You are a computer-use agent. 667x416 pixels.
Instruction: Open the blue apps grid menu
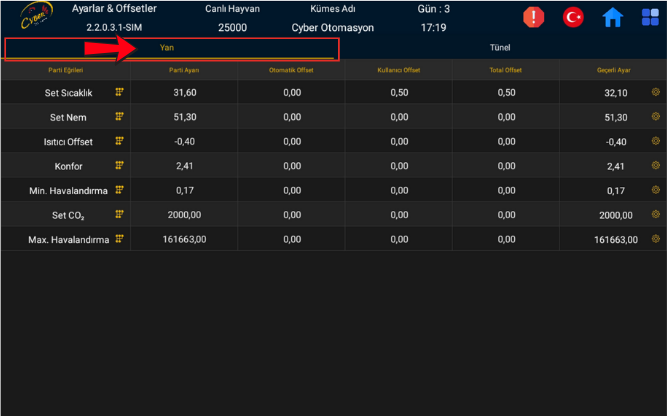pyautogui.click(x=650, y=17)
